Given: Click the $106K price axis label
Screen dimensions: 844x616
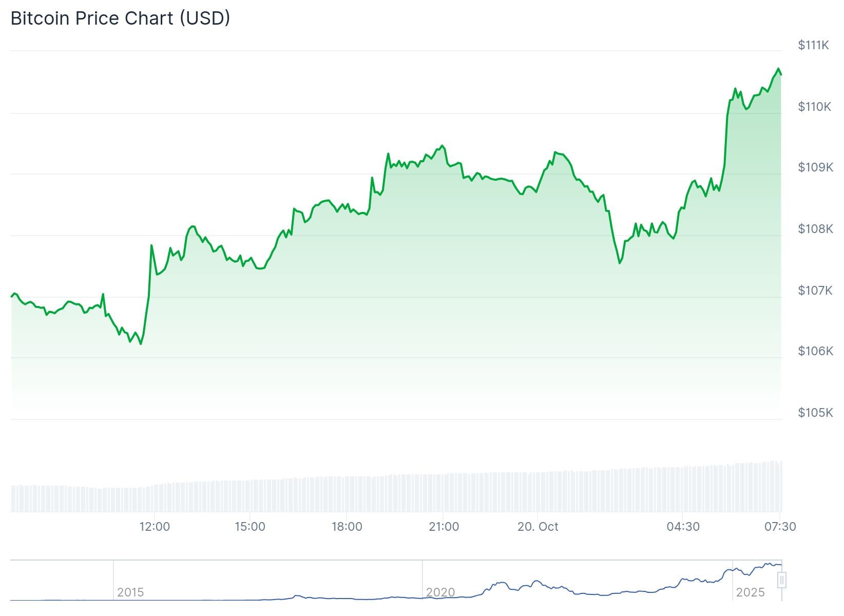Looking at the screenshot, I should pos(815,351).
